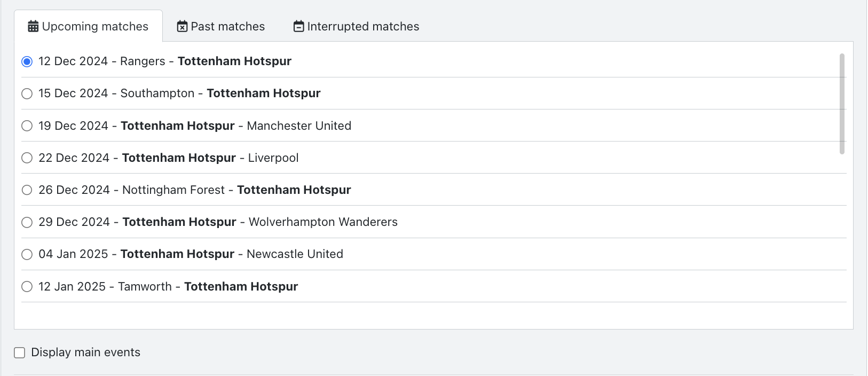Viewport: 868px width, 376px height.
Task: Click the Display main events label
Action: (85, 352)
